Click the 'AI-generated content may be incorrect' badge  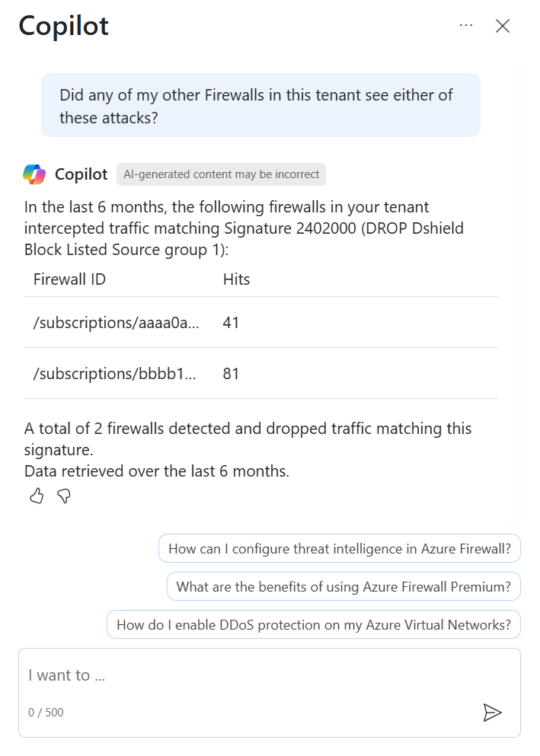(222, 174)
